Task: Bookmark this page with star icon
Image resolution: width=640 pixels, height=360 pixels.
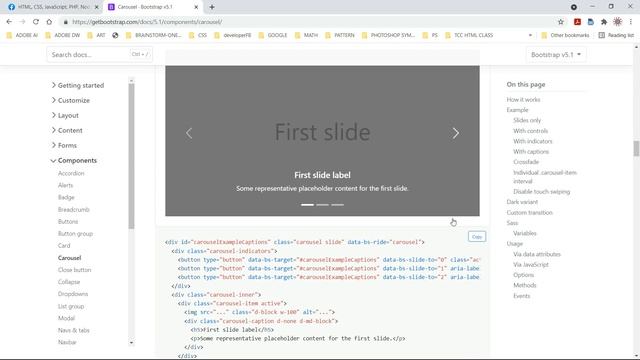Action: [561, 22]
